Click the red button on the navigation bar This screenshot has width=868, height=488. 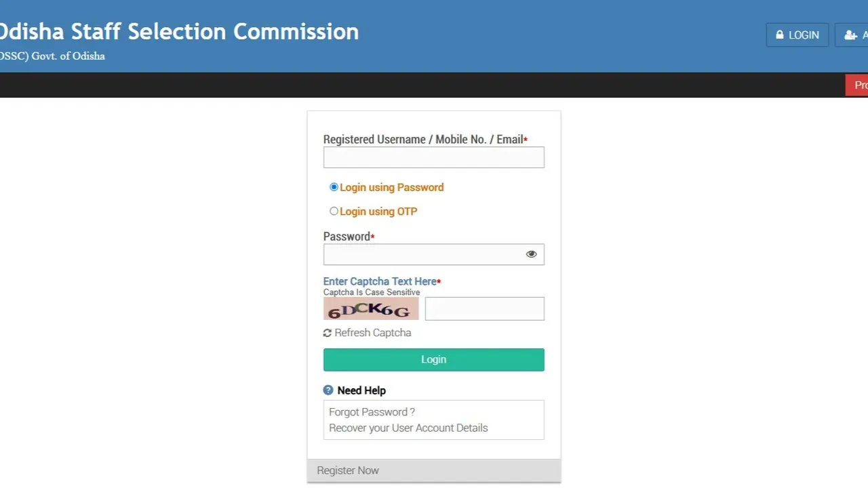859,85
